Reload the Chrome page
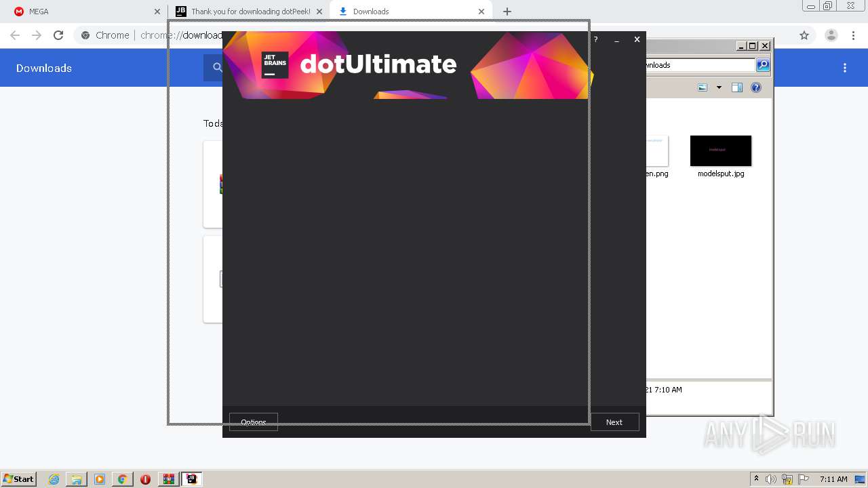Viewport: 868px width, 488px height. [x=58, y=35]
